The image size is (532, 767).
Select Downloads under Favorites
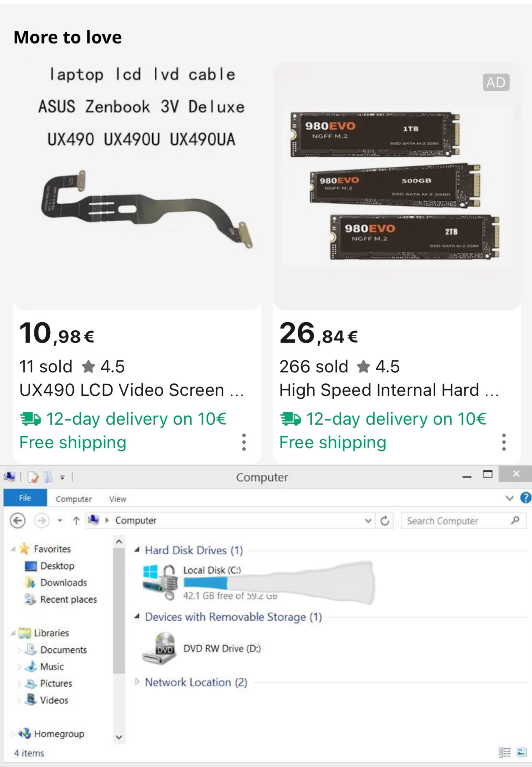coord(63,583)
